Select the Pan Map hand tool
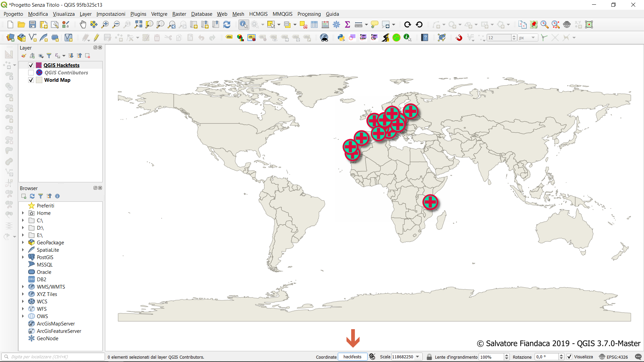This screenshot has width=644, height=362. click(x=83, y=24)
